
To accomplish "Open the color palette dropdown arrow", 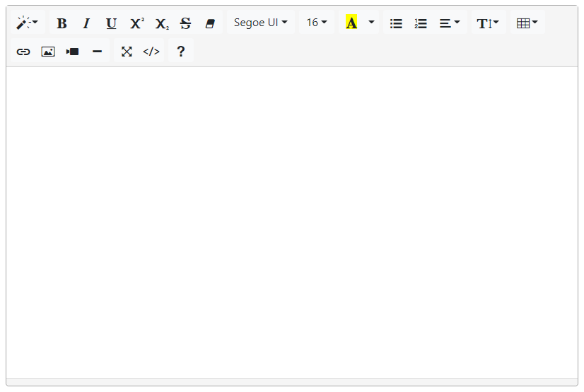I will (371, 23).
